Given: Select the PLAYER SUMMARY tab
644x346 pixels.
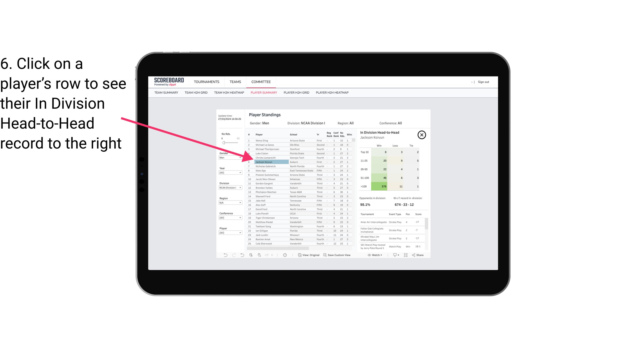Looking at the screenshot, I should tap(263, 93).
